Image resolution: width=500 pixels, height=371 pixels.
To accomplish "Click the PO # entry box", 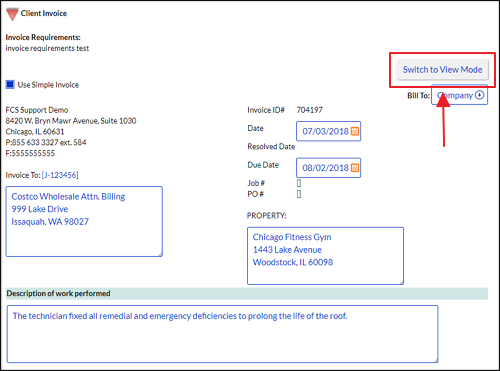I will [299, 194].
